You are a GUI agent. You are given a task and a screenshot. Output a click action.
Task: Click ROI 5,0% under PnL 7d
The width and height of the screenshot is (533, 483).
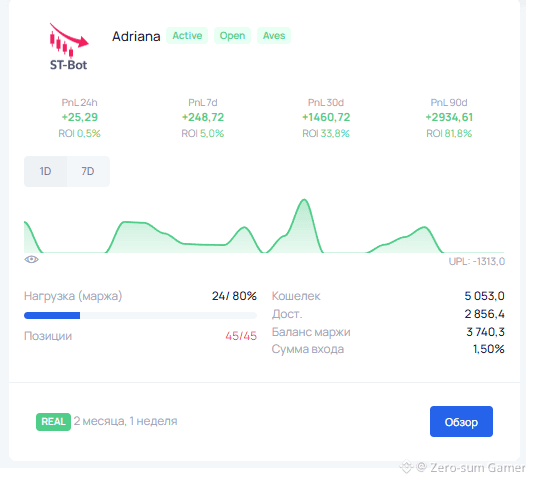tap(203, 134)
